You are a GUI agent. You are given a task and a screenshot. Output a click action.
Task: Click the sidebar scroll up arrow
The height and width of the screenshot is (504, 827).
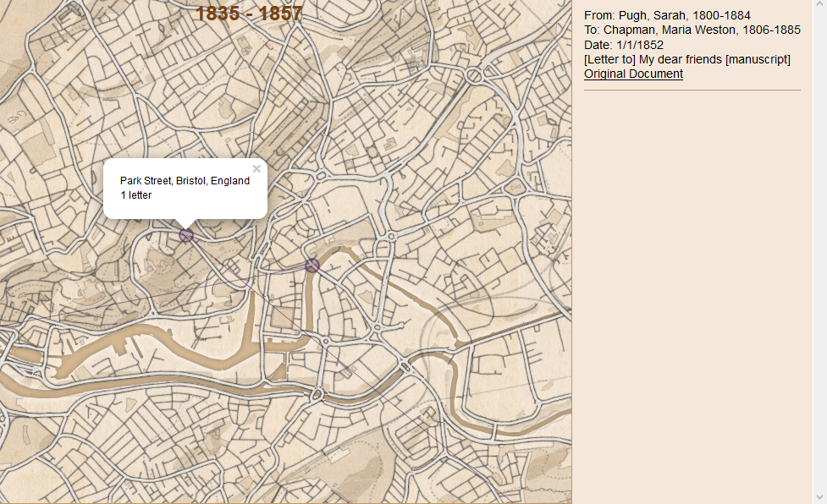819,7
